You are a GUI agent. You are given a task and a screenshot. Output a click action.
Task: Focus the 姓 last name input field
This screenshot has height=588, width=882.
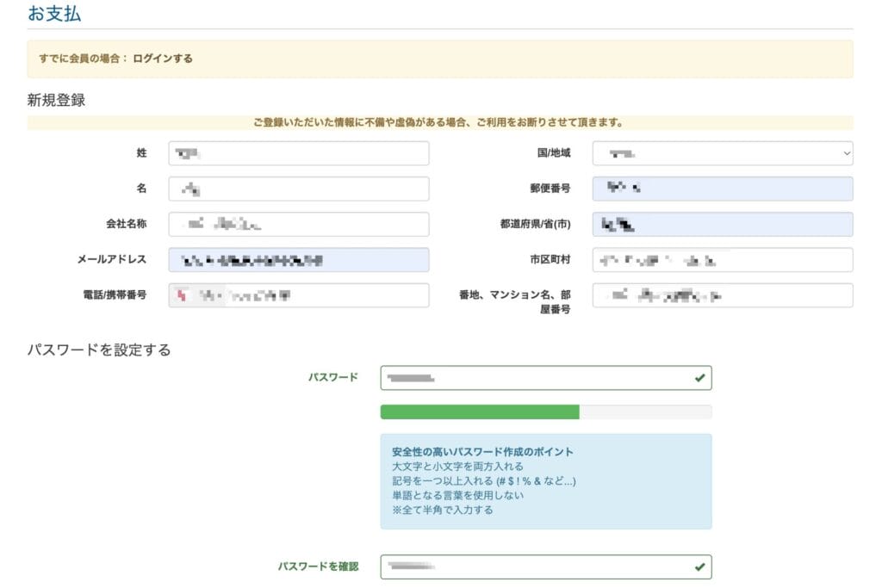coord(298,153)
